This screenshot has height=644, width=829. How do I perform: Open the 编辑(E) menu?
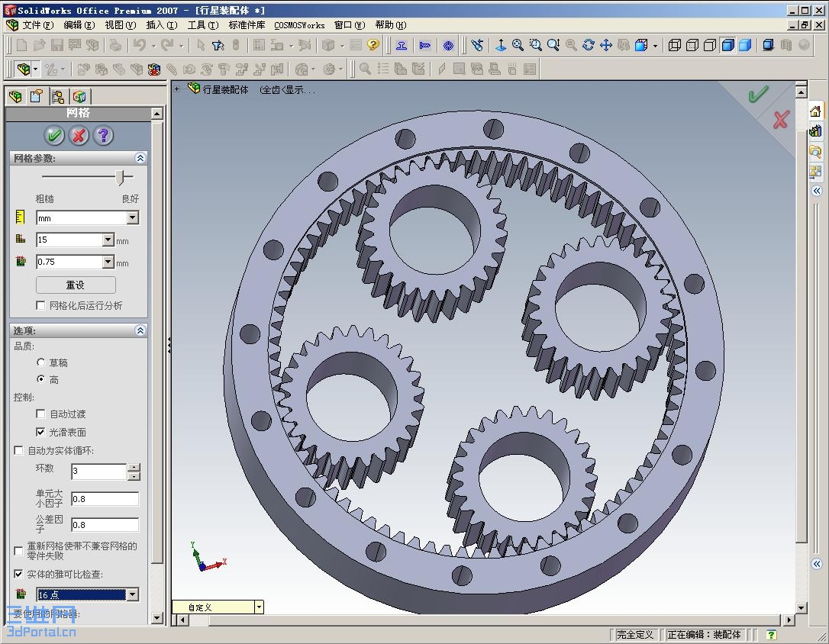tap(79, 25)
